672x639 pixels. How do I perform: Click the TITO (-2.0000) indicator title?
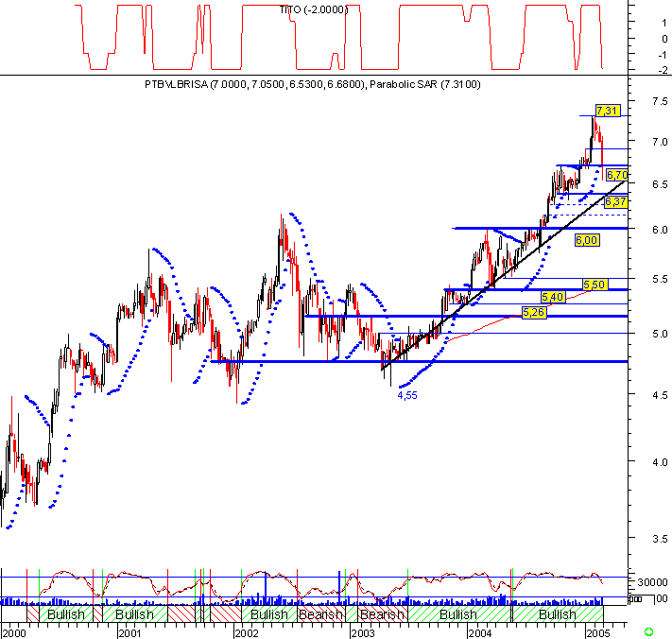coord(313,9)
